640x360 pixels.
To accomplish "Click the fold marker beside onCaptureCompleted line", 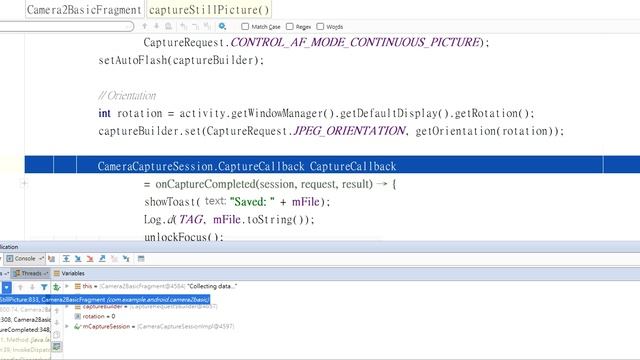I will (x=24, y=184).
